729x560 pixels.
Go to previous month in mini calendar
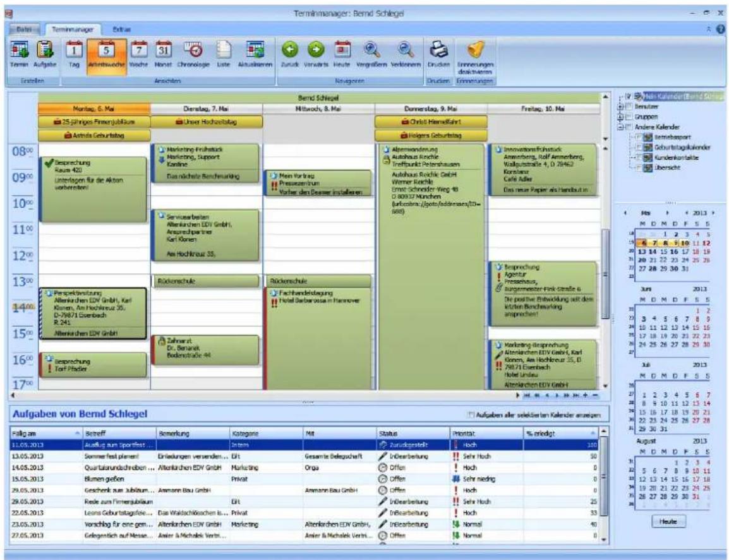tap(625, 213)
